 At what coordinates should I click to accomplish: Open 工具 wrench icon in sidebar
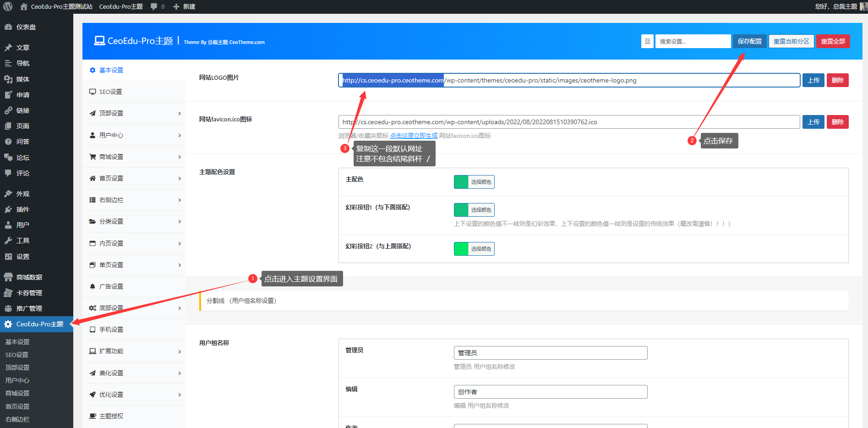(8, 241)
